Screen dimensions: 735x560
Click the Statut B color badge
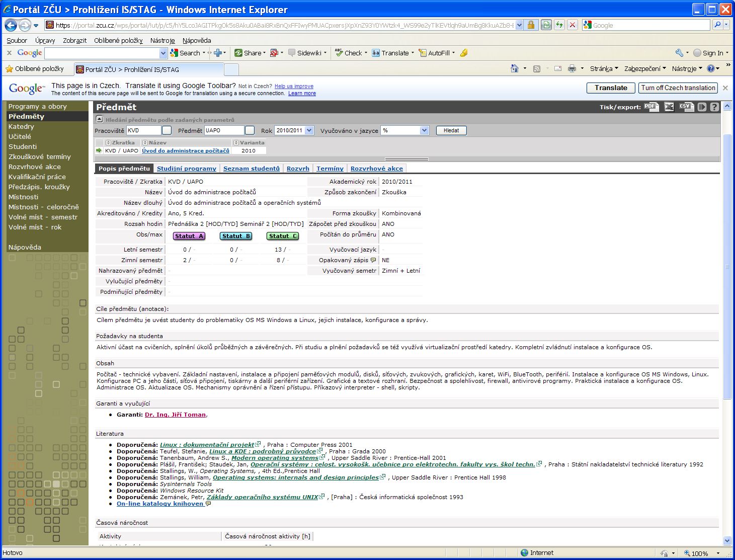click(236, 236)
